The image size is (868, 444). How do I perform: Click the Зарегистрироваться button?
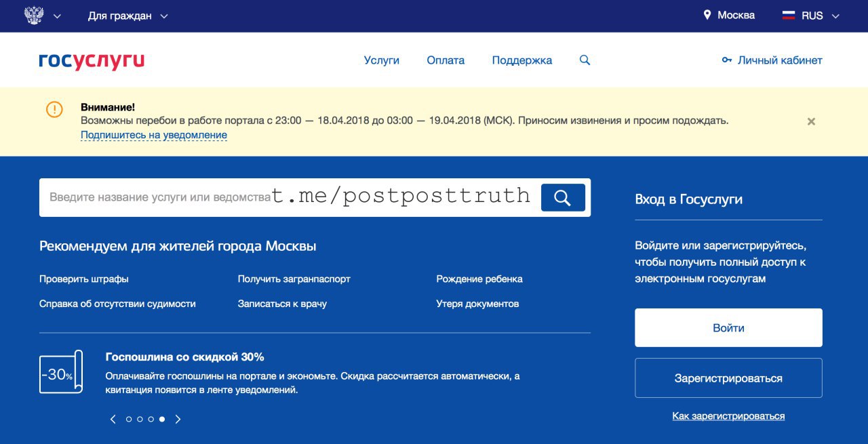(728, 378)
